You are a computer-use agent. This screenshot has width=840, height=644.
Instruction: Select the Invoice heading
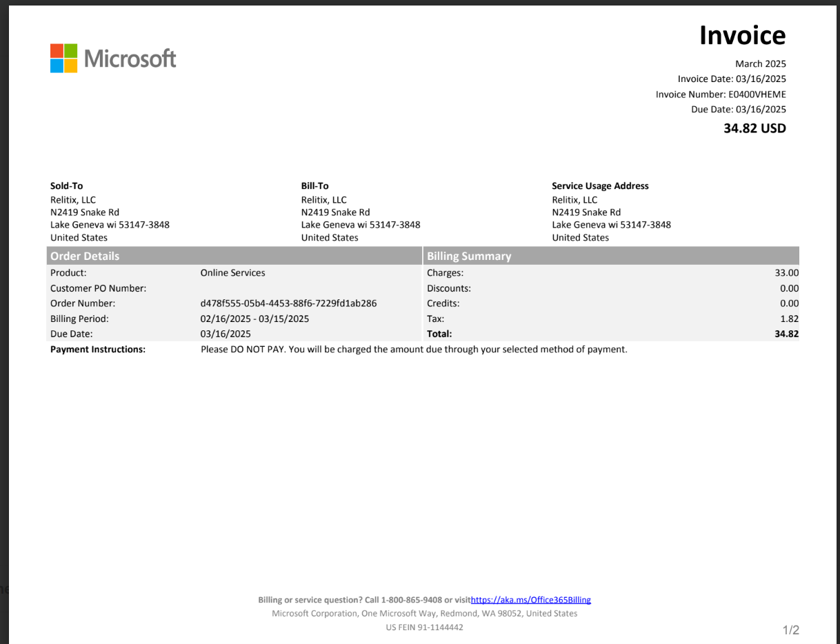[x=742, y=35]
